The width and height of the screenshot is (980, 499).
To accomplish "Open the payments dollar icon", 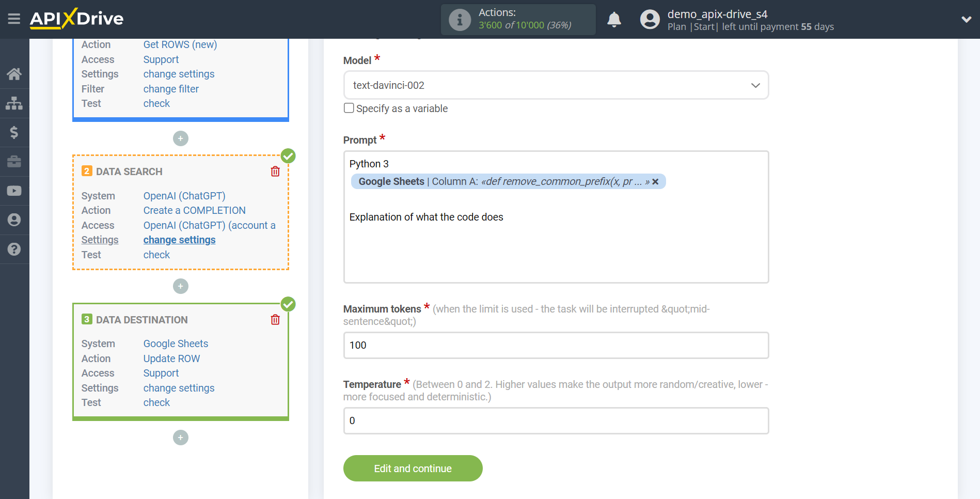I will pyautogui.click(x=14, y=132).
